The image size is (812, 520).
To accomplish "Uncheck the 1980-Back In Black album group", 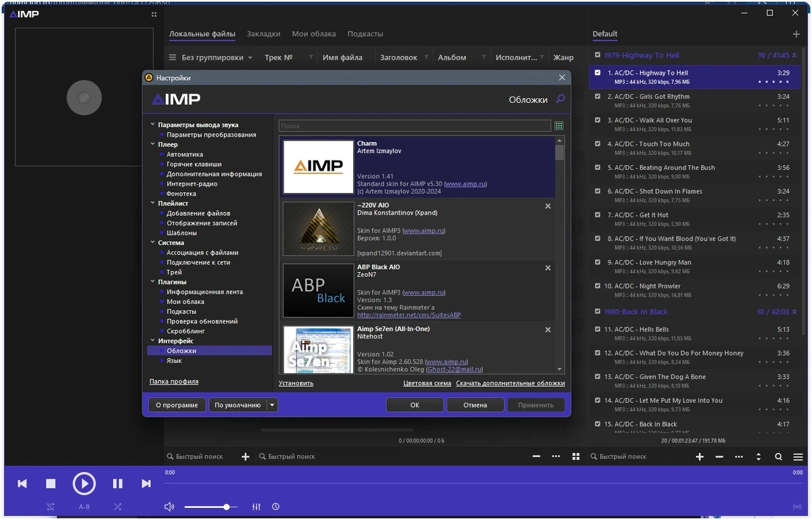I will coord(597,311).
